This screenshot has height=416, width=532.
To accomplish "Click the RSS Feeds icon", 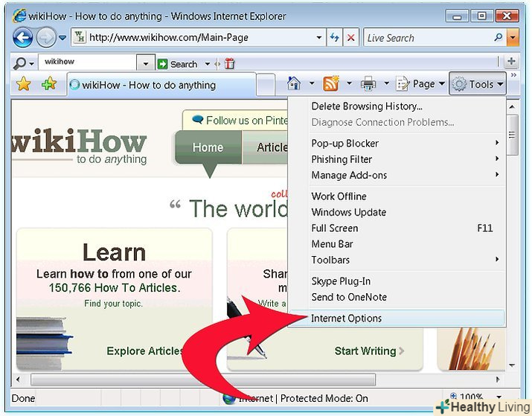I will tap(331, 83).
